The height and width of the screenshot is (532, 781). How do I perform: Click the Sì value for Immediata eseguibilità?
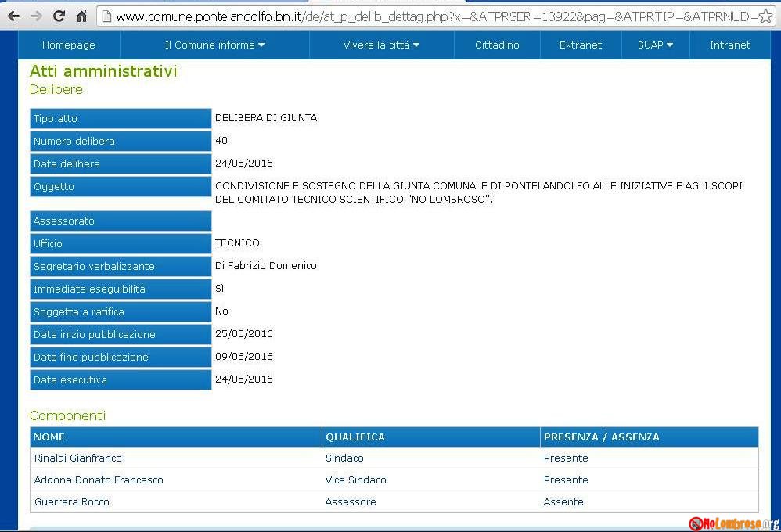pyautogui.click(x=220, y=289)
